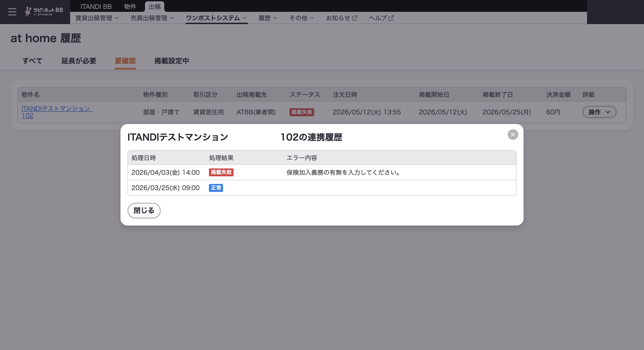Click the at home 履歴 page heading
Image resolution: width=644 pixels, height=350 pixels.
pos(46,38)
